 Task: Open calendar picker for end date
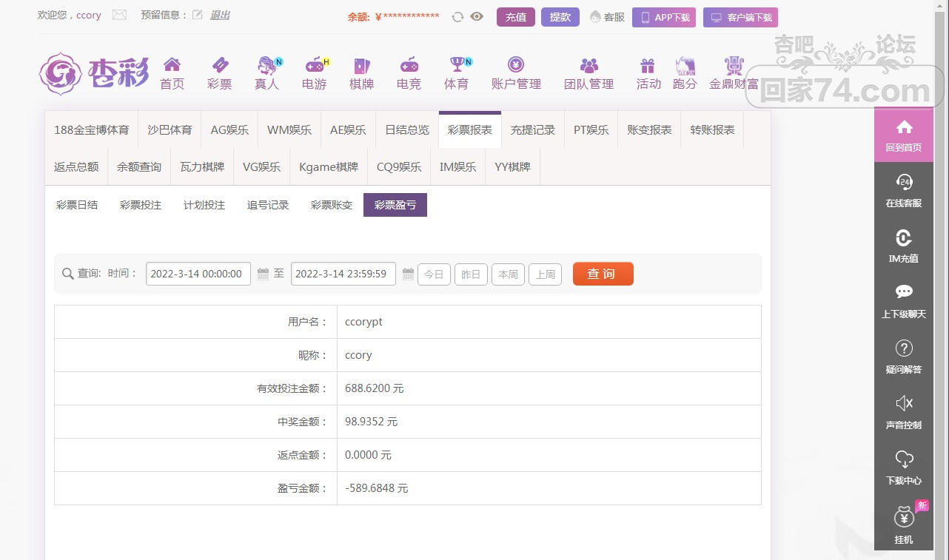click(408, 274)
